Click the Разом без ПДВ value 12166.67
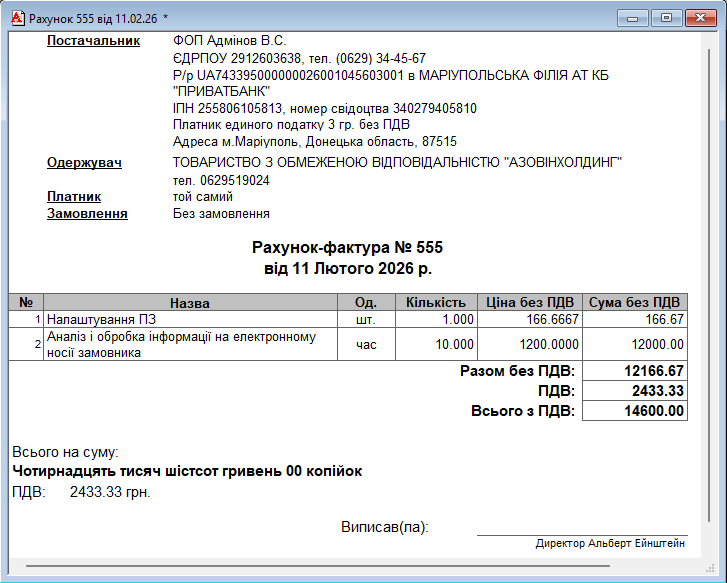The image size is (727, 583). click(634, 371)
